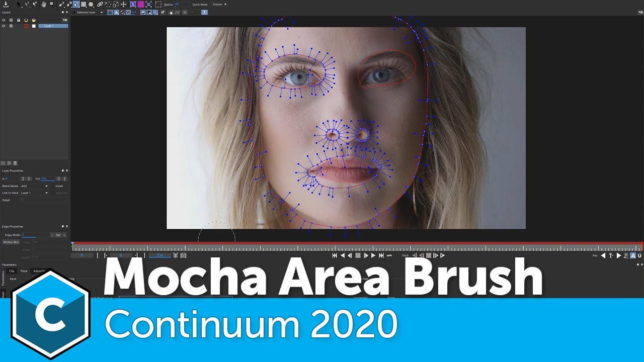Toggle the magenta grid display
This screenshot has width=644, height=362.
141,4
